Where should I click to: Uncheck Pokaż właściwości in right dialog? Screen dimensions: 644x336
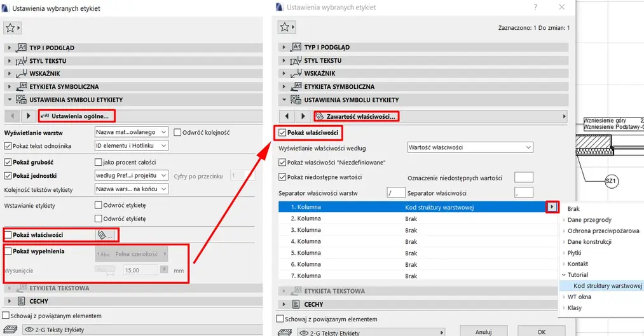[x=282, y=133]
